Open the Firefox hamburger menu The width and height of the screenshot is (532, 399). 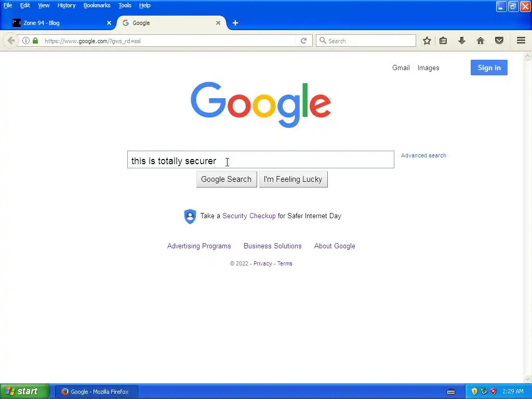click(x=521, y=41)
